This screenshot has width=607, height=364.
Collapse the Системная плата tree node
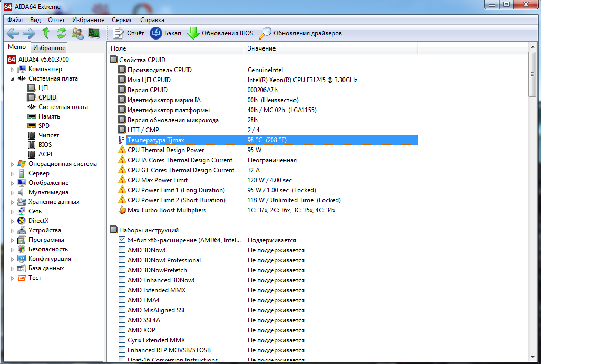(13, 79)
